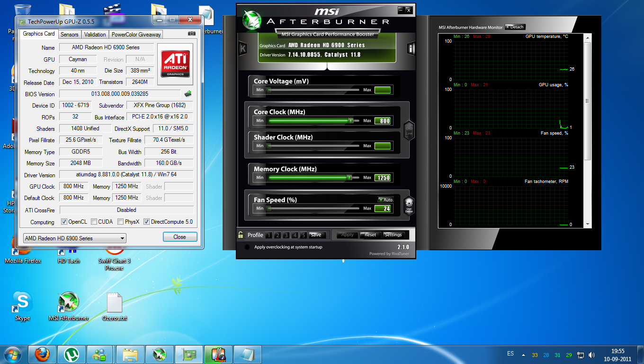Toggle the fan speed Auto button
This screenshot has width=644, height=364.
coord(385,200)
